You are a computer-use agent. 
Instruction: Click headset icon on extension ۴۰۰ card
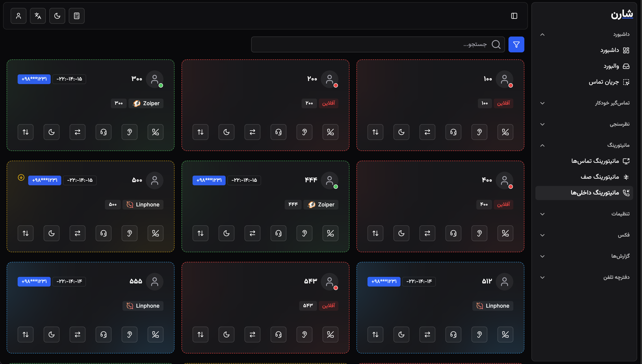click(453, 233)
